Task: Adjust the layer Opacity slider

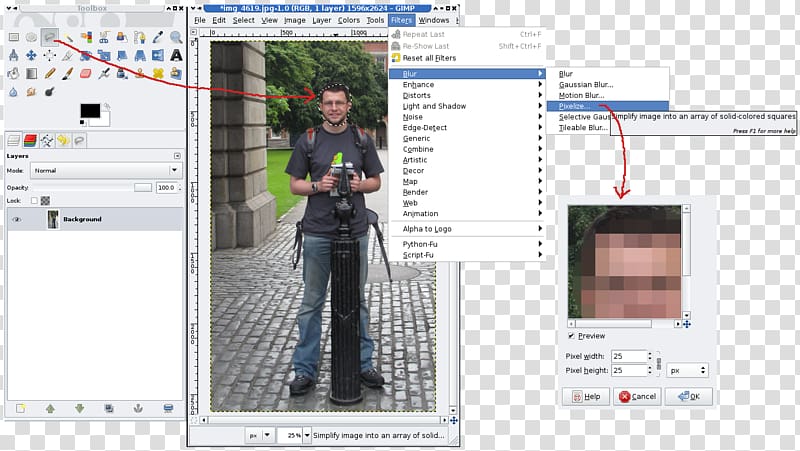Action: [92, 188]
